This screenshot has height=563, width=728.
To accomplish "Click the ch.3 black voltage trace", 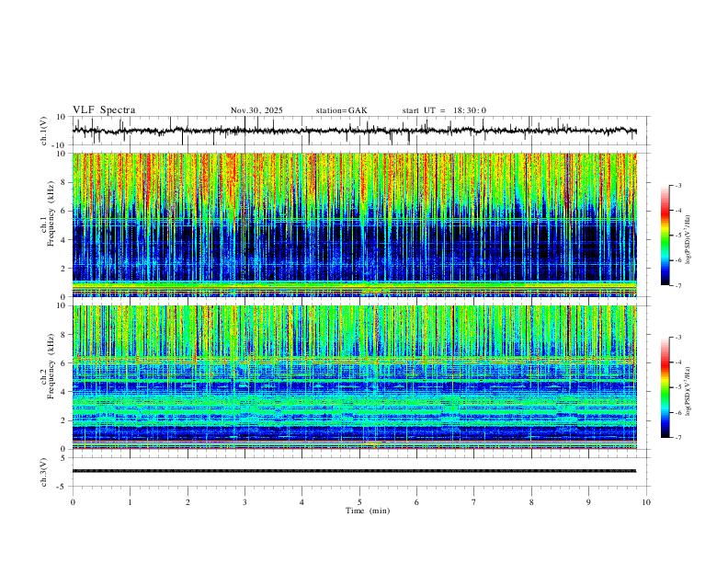I will [x=354, y=471].
